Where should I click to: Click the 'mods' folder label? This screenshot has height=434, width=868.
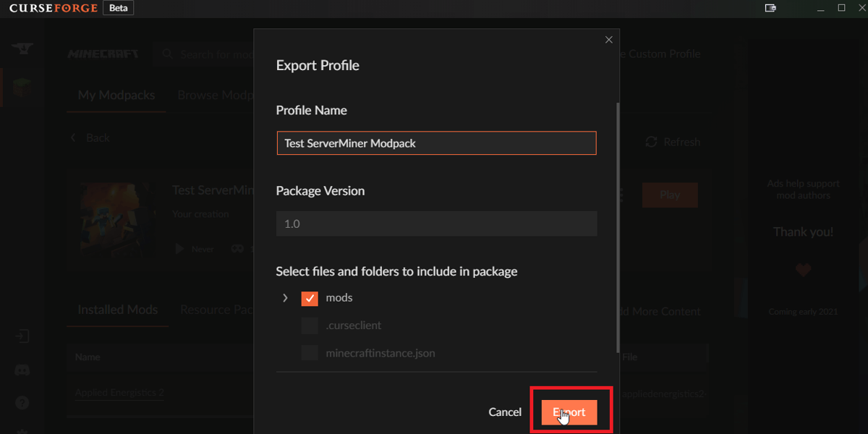pyautogui.click(x=339, y=298)
